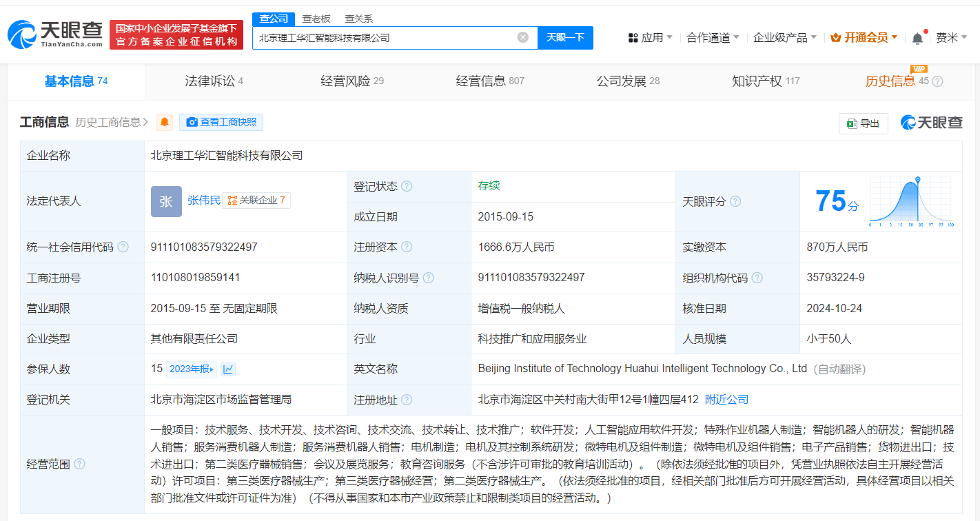
Task: Open trend chart icon beside 2023年报
Action: 228,369
